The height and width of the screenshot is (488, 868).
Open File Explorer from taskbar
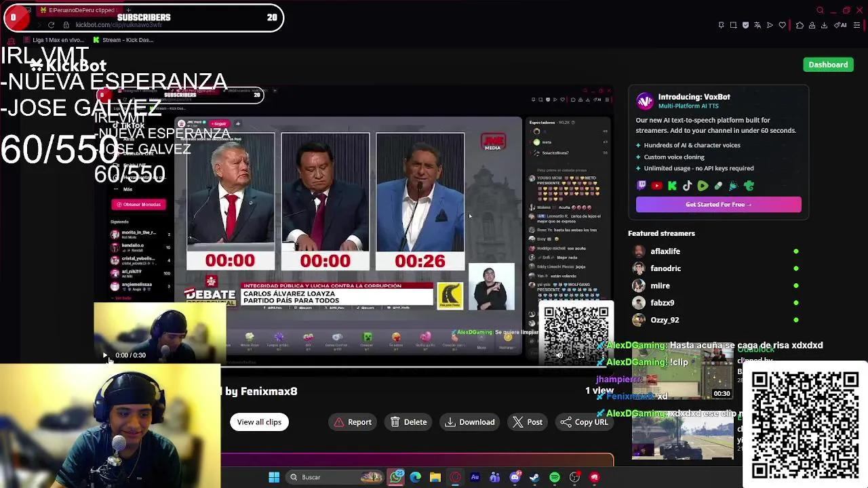pos(435,477)
